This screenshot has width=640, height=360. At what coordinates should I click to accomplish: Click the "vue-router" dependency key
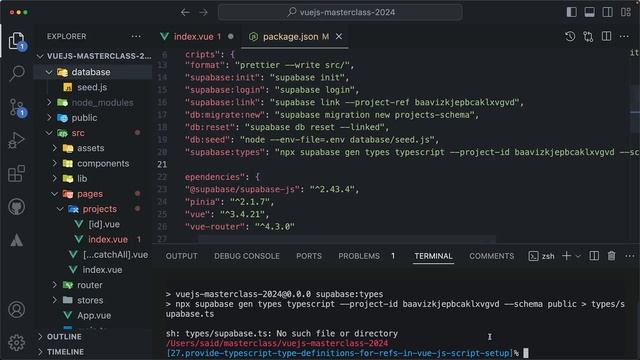215,227
